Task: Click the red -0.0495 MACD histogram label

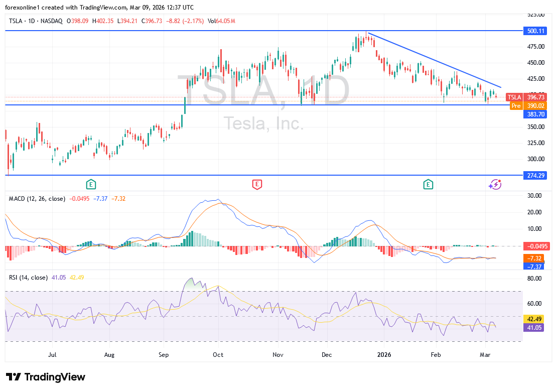Action: coord(535,246)
